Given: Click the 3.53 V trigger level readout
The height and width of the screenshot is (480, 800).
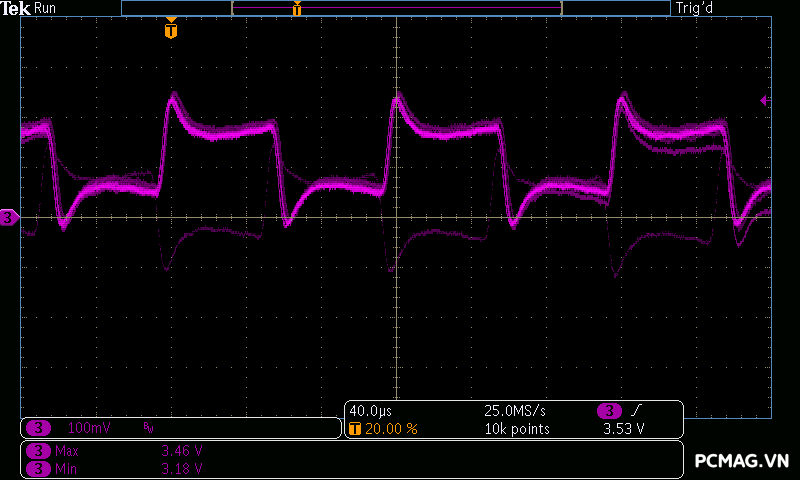Looking at the screenshot, I should (623, 428).
